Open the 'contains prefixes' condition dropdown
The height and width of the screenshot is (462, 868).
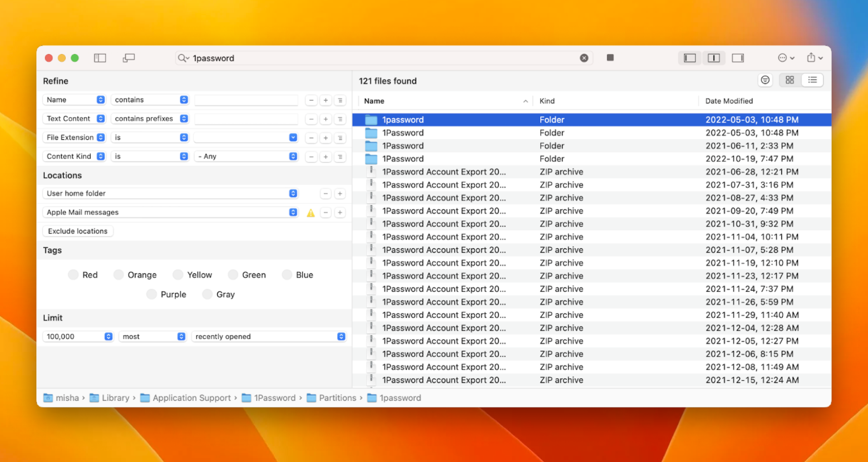point(150,118)
